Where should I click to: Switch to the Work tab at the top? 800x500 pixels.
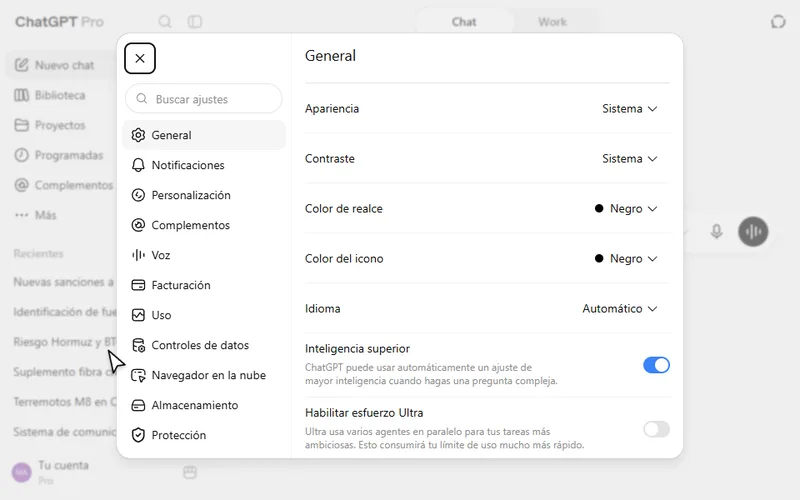(x=553, y=22)
